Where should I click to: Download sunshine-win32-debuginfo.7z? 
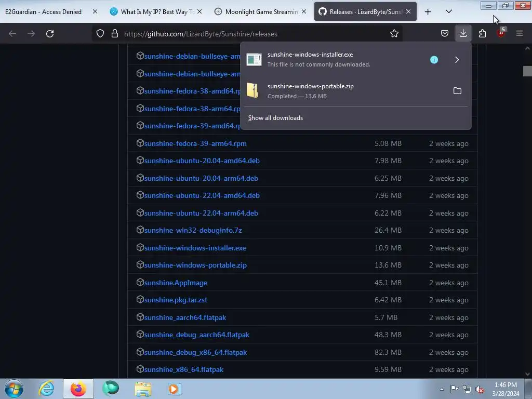click(193, 230)
